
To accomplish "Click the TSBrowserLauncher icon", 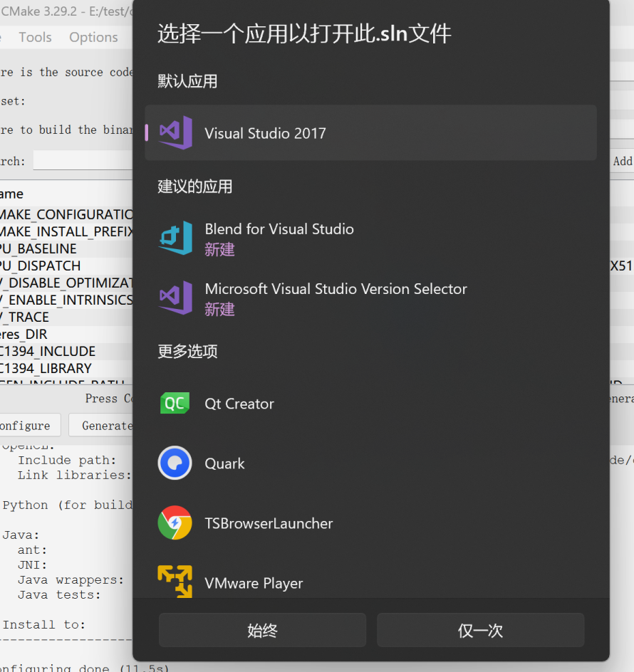I will (x=175, y=523).
